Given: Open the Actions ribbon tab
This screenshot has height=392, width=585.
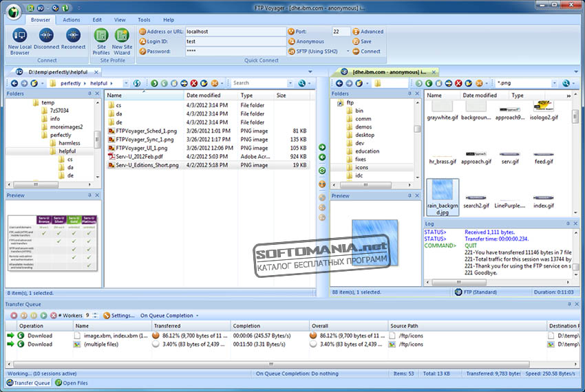Looking at the screenshot, I should coord(72,20).
